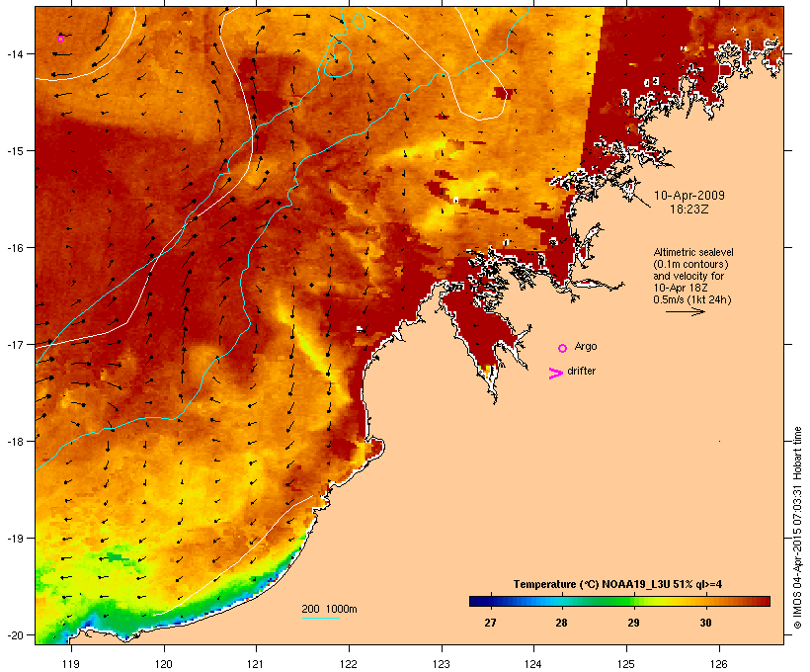Click longitude axis label 119
The width and height of the screenshot is (810, 672).
click(71, 664)
